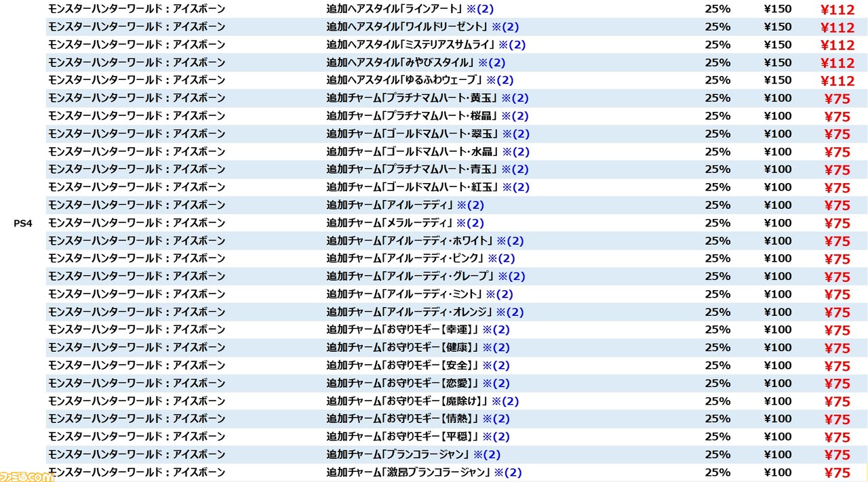Select 追加チャーム「お守りモギー【健康】」 item name

[403, 347]
